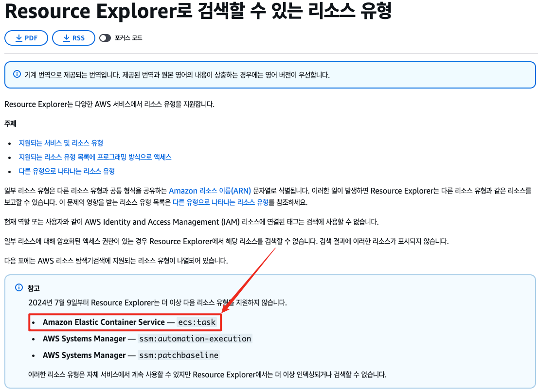Select the ssm:patchbaseline code text

179,355
